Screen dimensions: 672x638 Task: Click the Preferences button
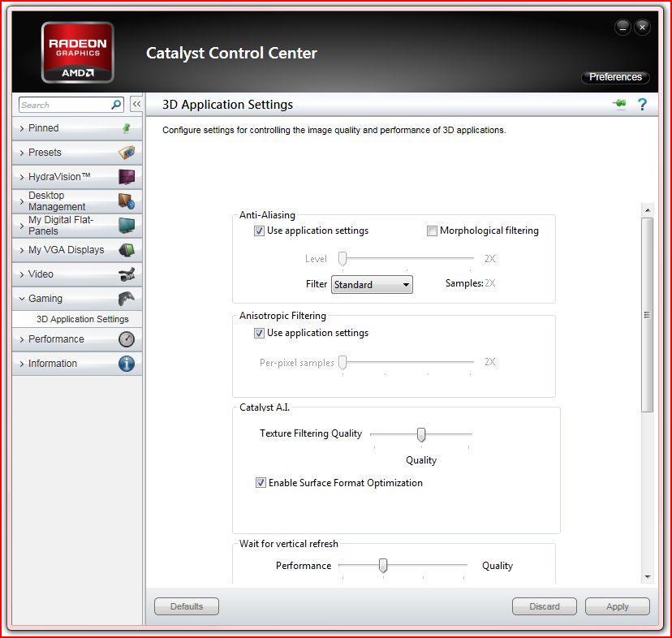click(615, 77)
